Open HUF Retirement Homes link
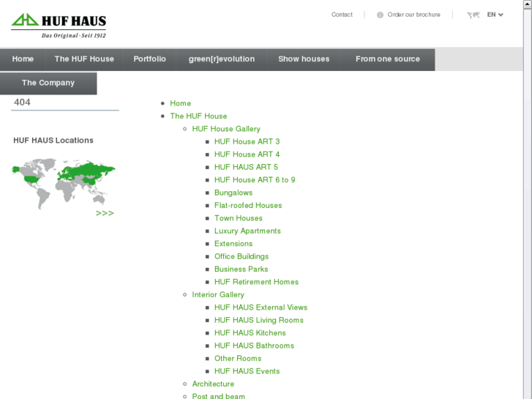Screen dimensions: 532x399 pyautogui.click(x=257, y=282)
